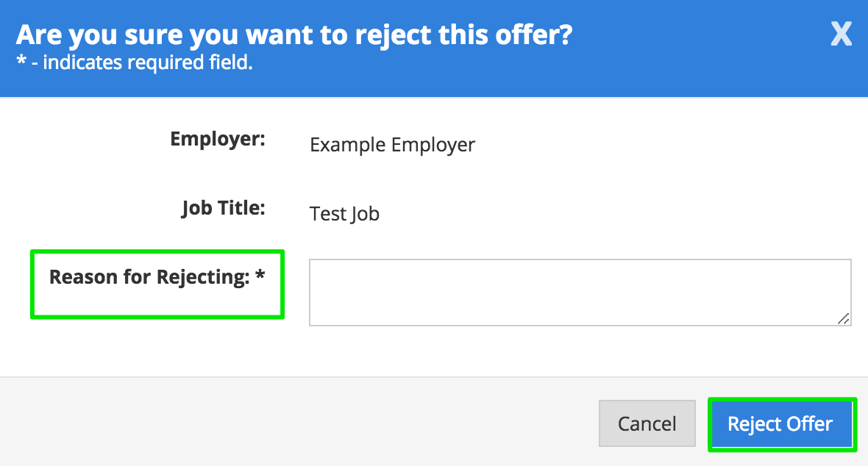The image size is (868, 466).
Task: Click inside the top-left corner of reason box
Action: pos(316,266)
